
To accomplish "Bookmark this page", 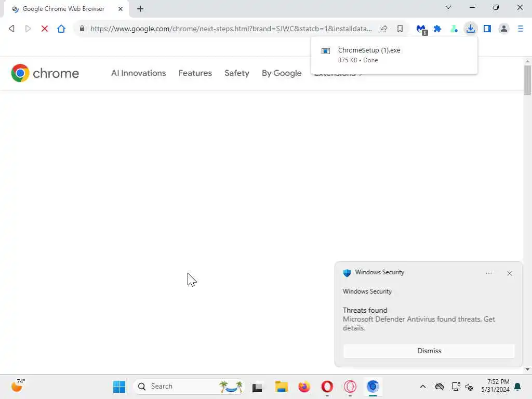I will (x=400, y=29).
